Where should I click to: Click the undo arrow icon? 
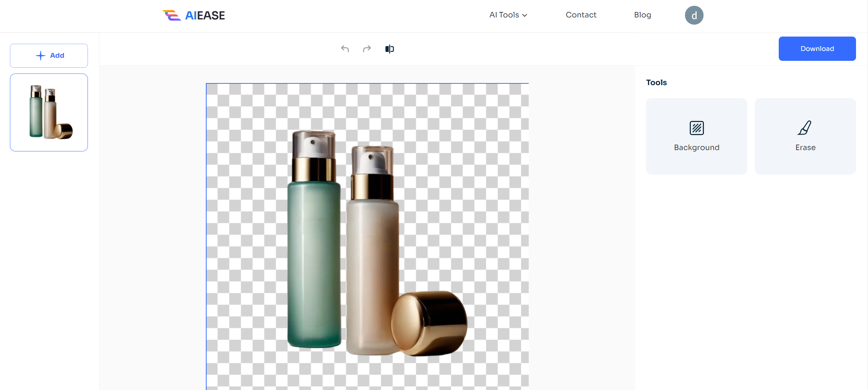coord(345,49)
